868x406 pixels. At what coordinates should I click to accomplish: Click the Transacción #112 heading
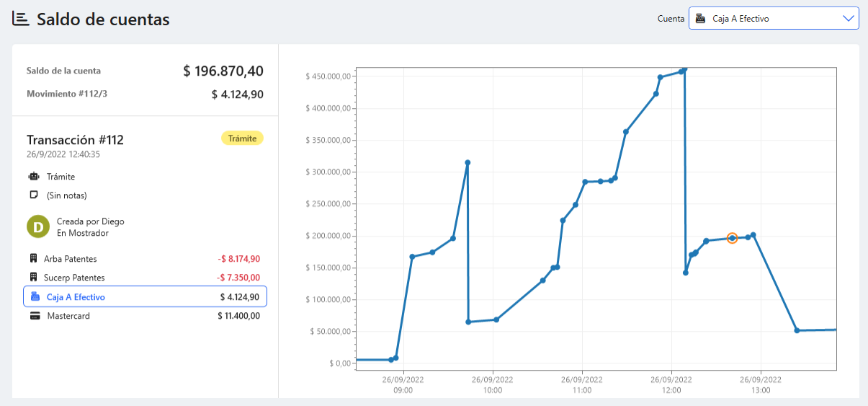point(75,140)
